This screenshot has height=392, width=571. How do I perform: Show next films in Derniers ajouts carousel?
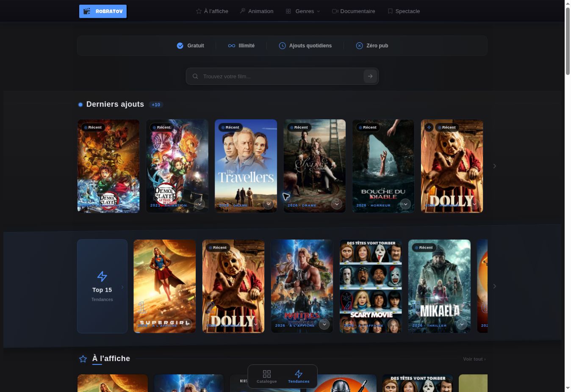(494, 166)
